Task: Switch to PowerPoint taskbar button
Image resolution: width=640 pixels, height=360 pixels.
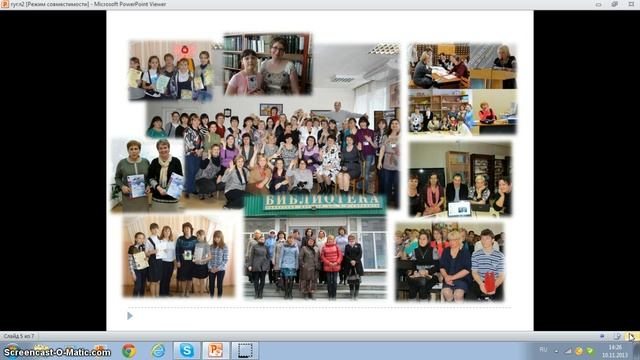Action: (216, 351)
